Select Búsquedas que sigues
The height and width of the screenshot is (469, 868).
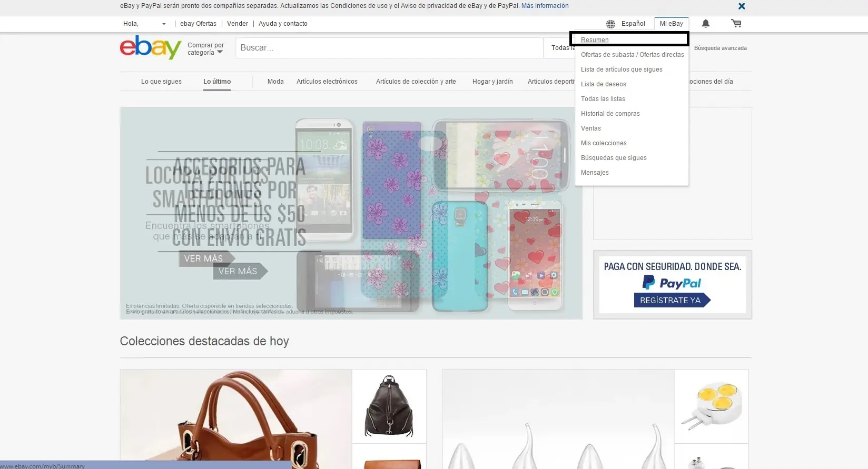(x=614, y=158)
